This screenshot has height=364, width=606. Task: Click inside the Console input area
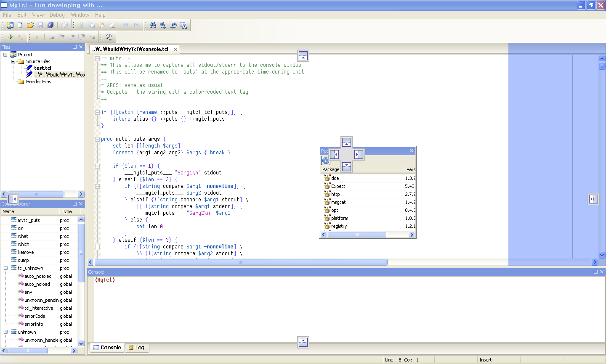coord(349,309)
